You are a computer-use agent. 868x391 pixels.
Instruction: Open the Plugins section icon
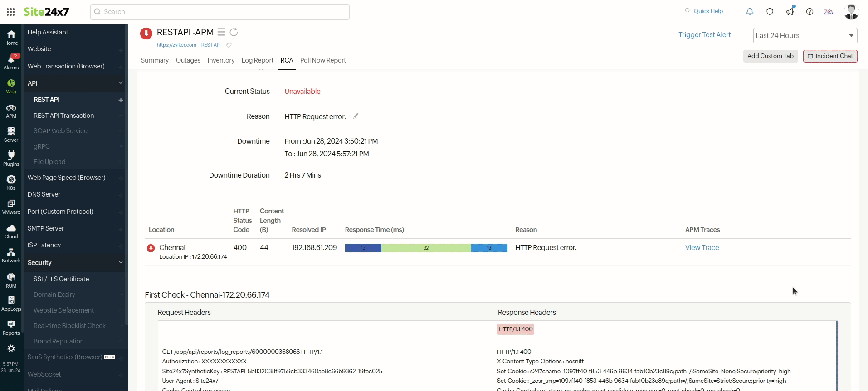tap(11, 158)
